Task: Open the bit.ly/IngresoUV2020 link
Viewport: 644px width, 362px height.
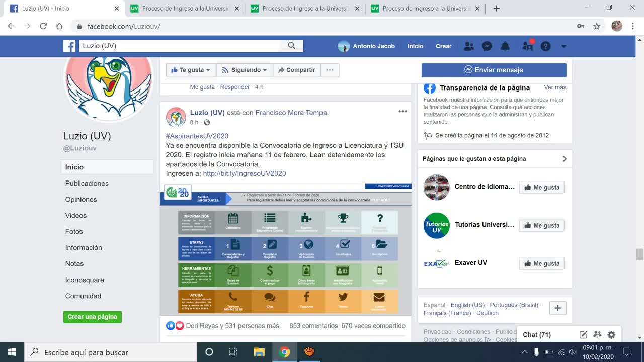Action: pos(245,173)
